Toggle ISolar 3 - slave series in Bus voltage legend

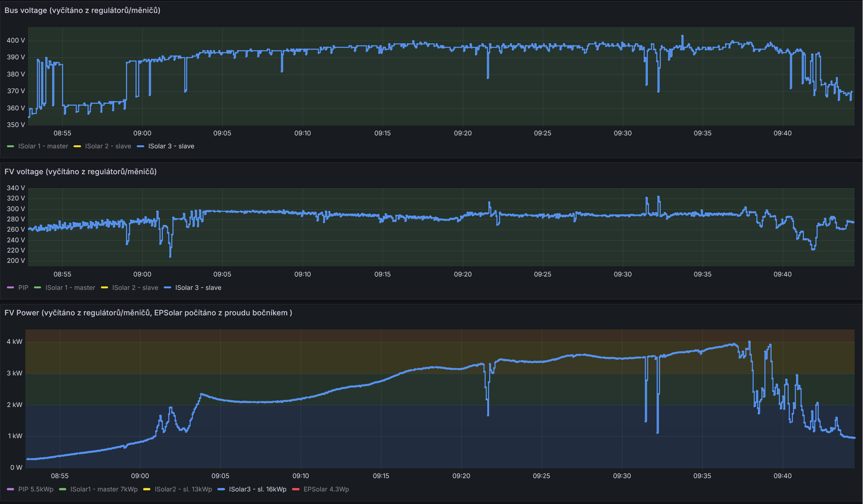171,146
